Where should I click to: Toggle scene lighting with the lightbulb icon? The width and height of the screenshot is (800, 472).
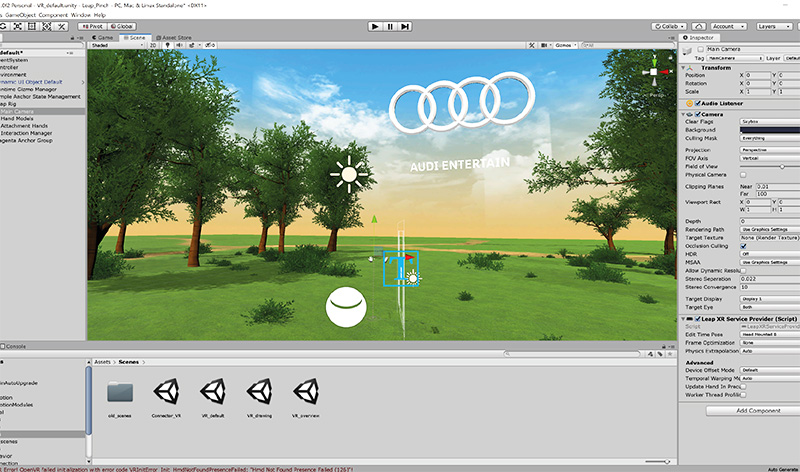[167, 45]
